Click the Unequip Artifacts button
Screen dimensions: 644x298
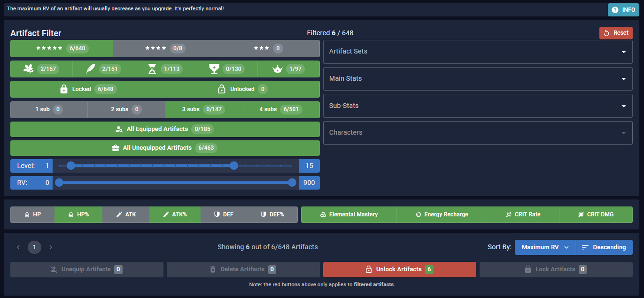click(87, 269)
